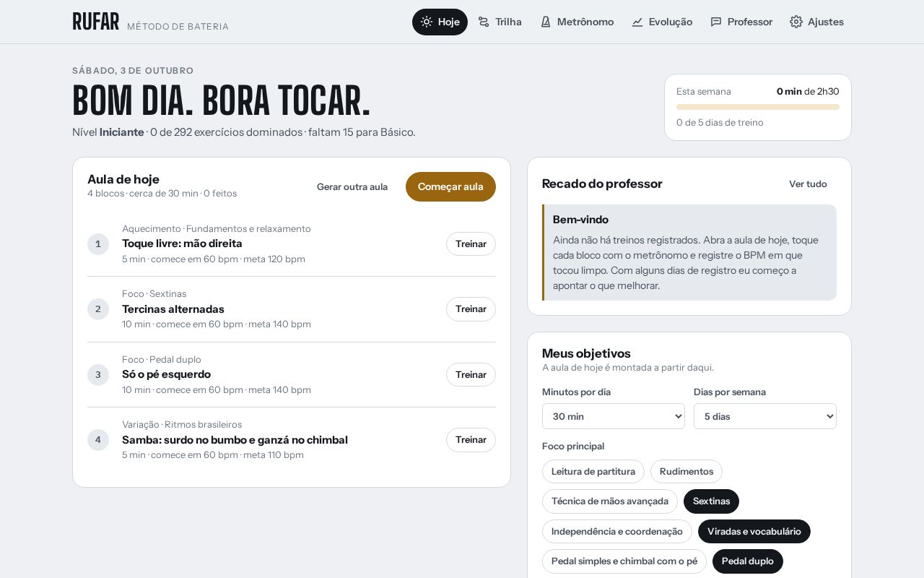924x578 pixels.
Task: Click Treinar for Tercinas alternadas
Action: [x=471, y=309]
